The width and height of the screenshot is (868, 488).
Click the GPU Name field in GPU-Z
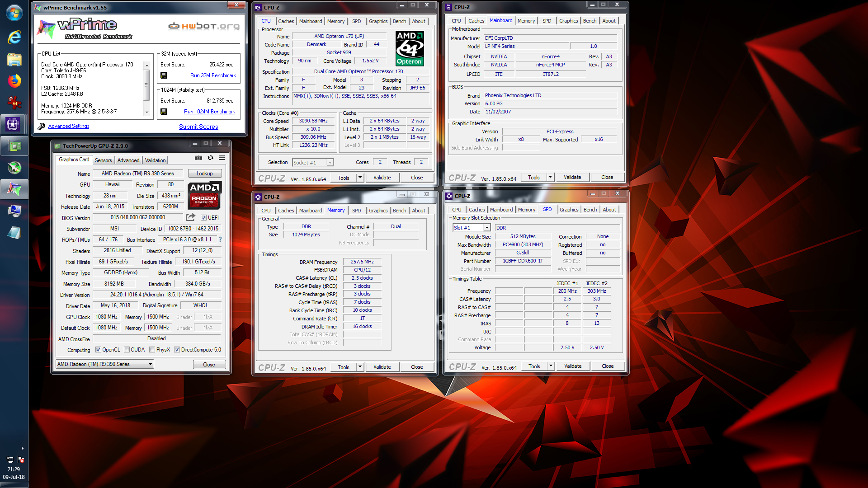pos(138,174)
